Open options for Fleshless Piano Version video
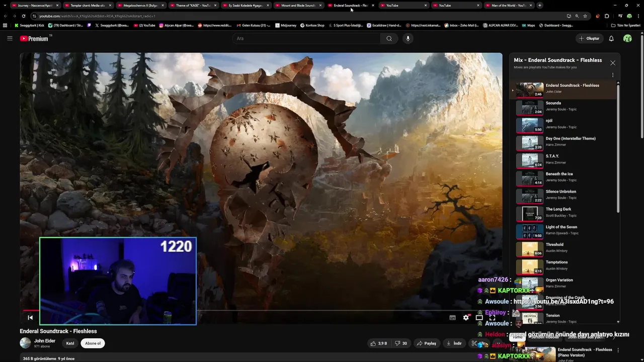Image resolution: width=644 pixels, height=362 pixels. 618,350
